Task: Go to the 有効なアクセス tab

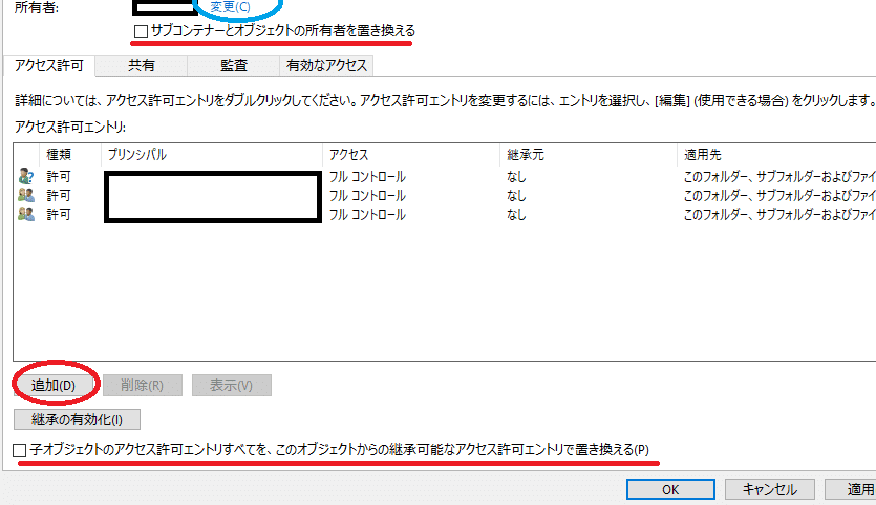Action: tap(326, 65)
